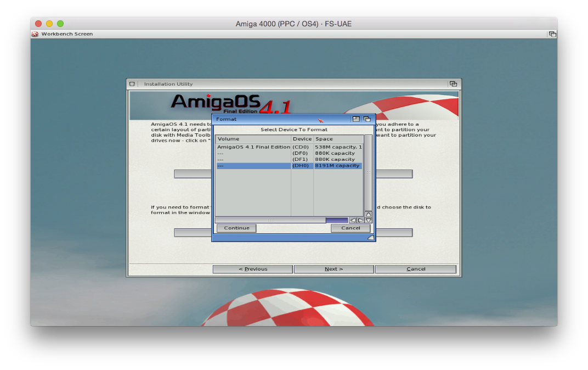The height and width of the screenshot is (370, 588).
Task: Click the Installation Utility depth gadget
Action: [453, 84]
